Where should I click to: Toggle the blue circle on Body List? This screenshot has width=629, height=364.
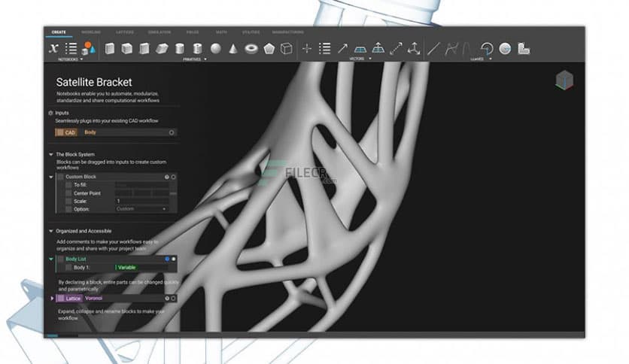[167, 259]
